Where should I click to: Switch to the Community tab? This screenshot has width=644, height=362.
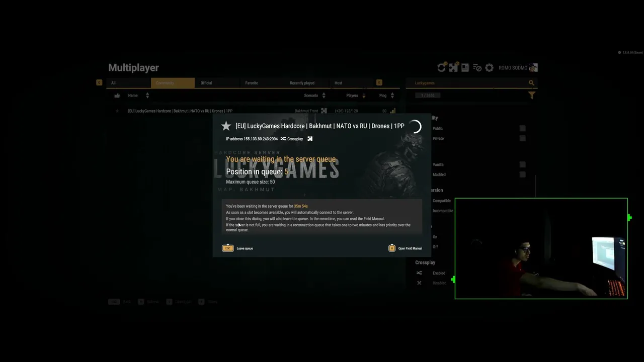(x=173, y=83)
